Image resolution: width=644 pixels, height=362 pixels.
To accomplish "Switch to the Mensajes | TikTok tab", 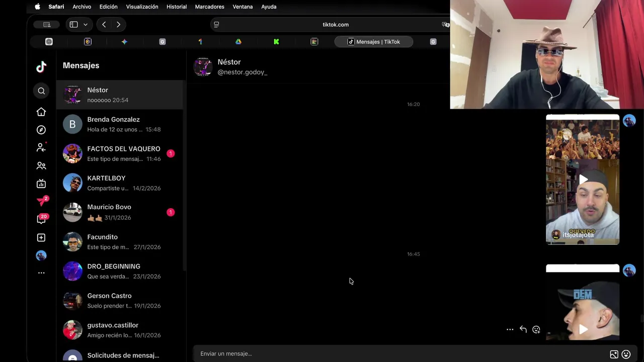I will [x=374, y=42].
